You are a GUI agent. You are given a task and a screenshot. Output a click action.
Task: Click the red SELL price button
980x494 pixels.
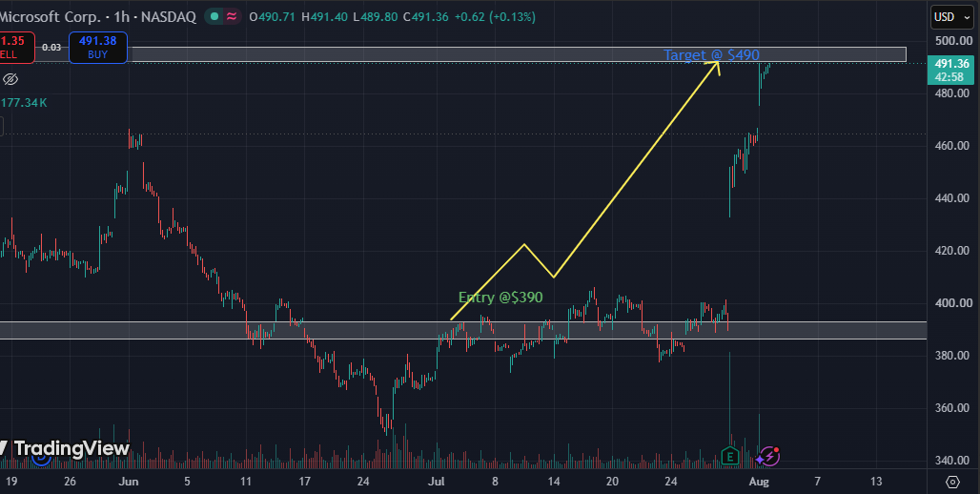point(17,48)
